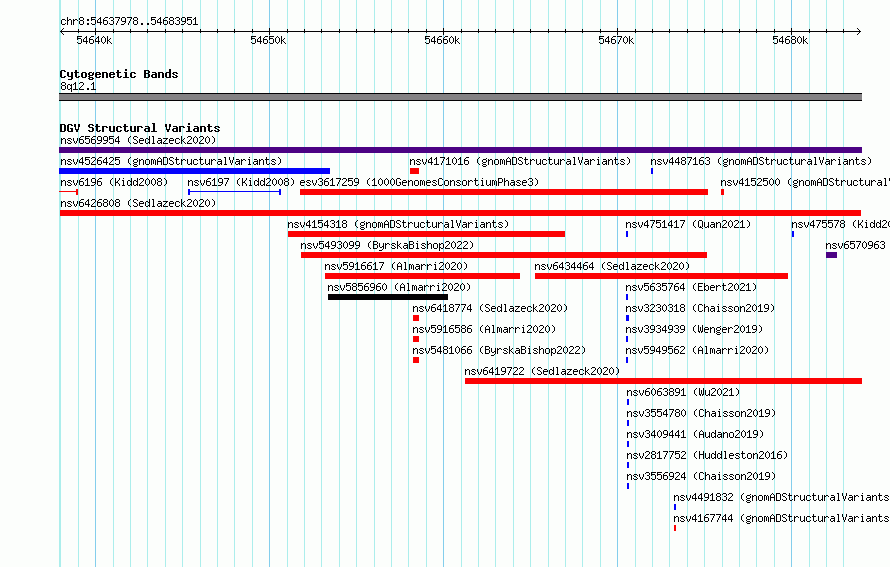Viewport: 890px width, 567px height.
Task: Click the nsv6197 (Kidd2008) blue interval bar
Action: click(x=234, y=192)
